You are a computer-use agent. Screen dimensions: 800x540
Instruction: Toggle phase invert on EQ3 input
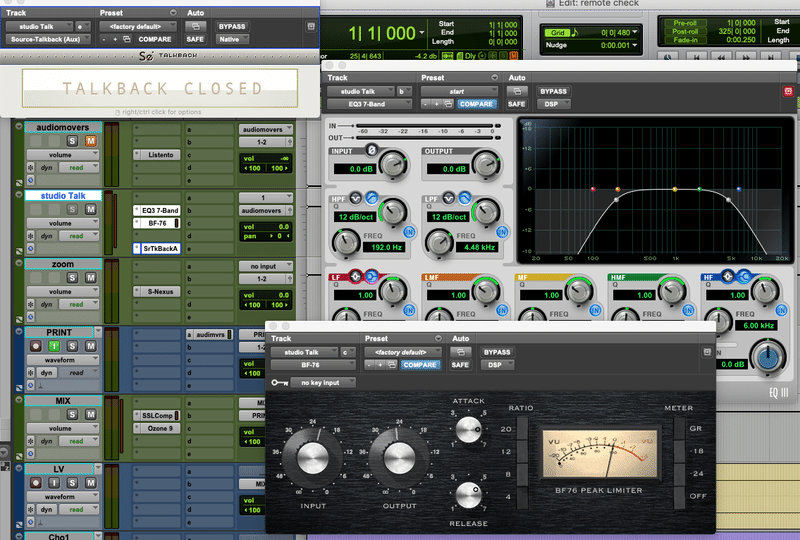pos(372,150)
